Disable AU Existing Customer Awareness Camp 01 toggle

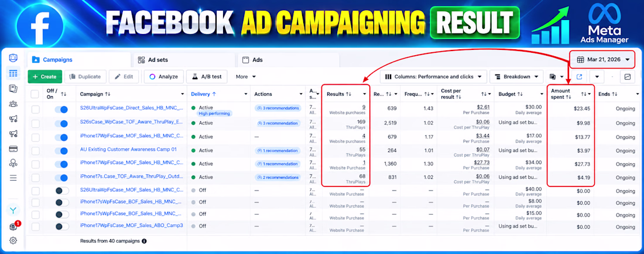[x=61, y=150]
